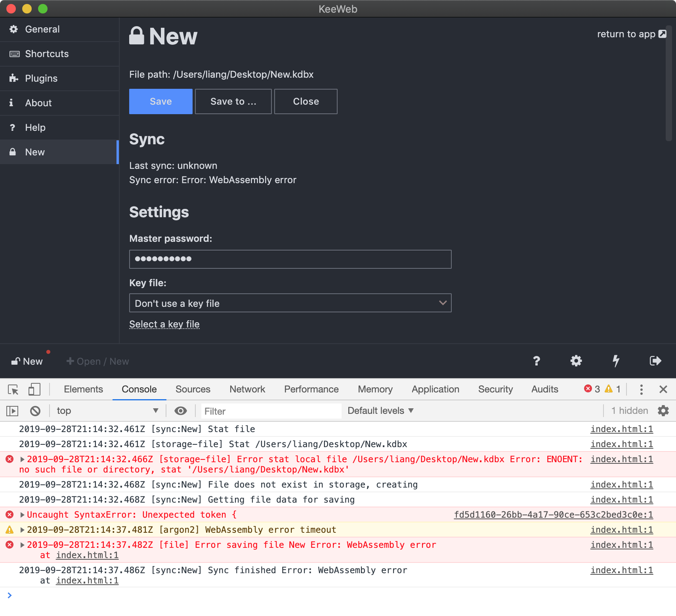Click the return to app arrow icon
Screen dimensions: 676x616
point(663,34)
